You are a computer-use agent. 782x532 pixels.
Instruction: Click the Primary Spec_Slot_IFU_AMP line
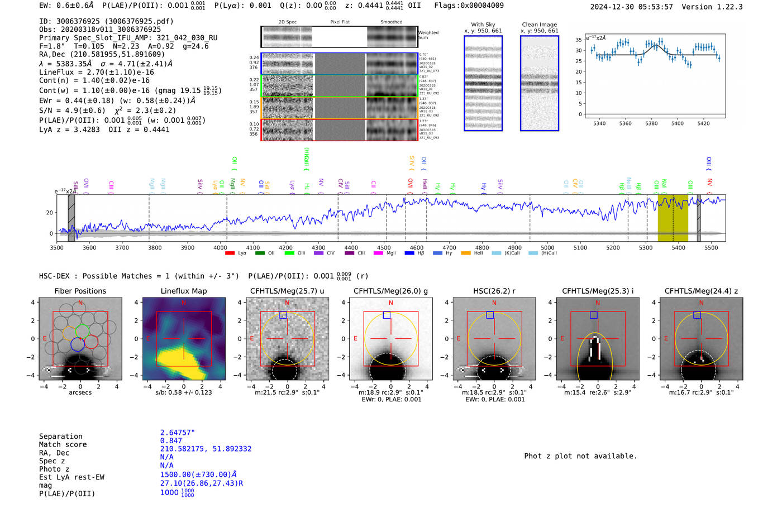coord(128,38)
